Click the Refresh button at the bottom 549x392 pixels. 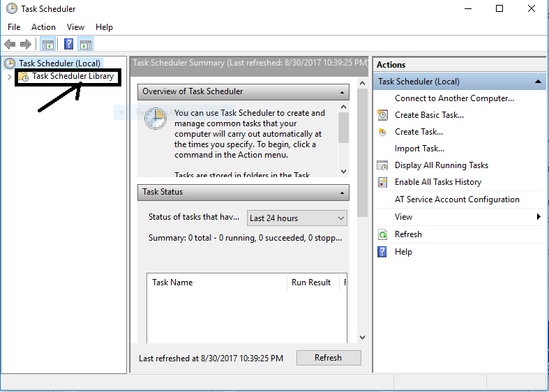tap(329, 358)
